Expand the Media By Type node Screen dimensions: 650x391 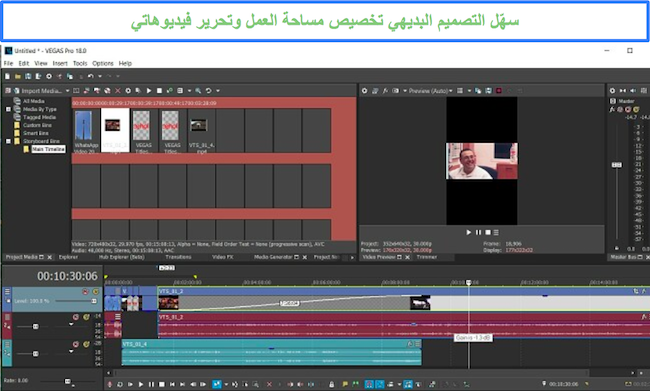click(x=8, y=109)
